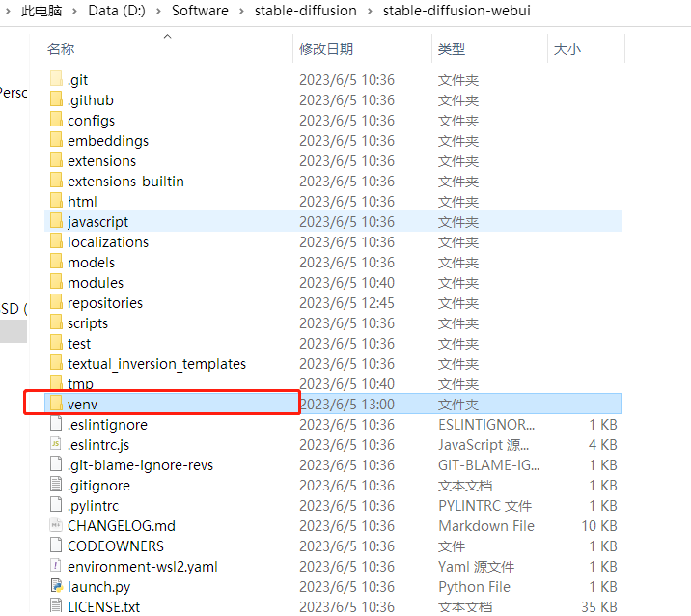Viewport: 691px width, 616px height.
Task: Go to Software in the breadcrumb
Action: (x=200, y=11)
